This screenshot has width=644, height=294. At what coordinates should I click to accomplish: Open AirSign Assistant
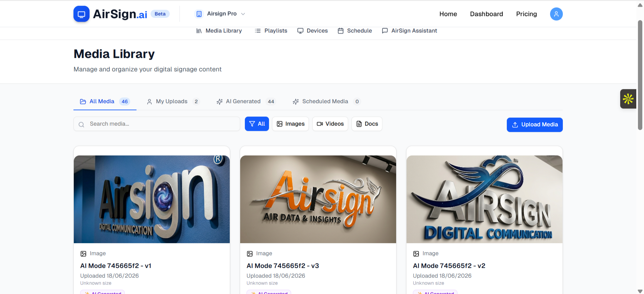coord(410,31)
